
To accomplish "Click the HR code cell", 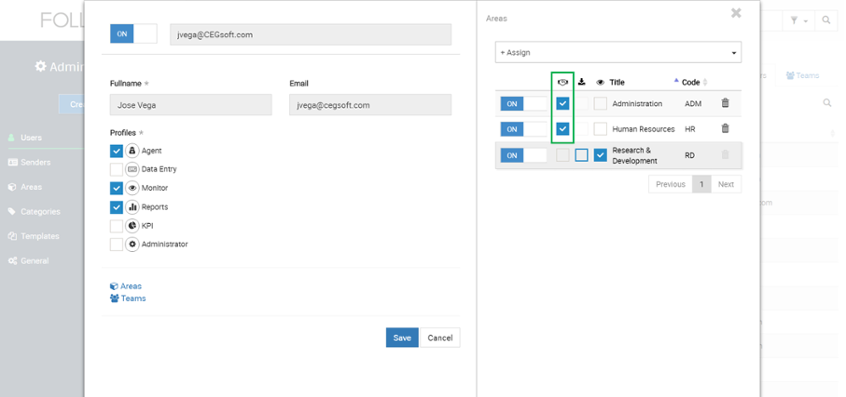I will (x=690, y=129).
